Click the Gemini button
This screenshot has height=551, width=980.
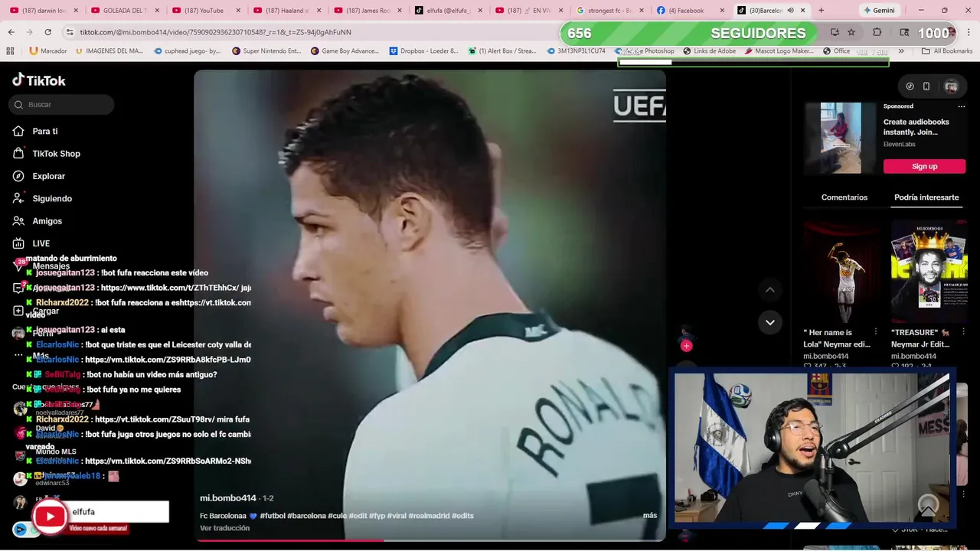pyautogui.click(x=879, y=10)
